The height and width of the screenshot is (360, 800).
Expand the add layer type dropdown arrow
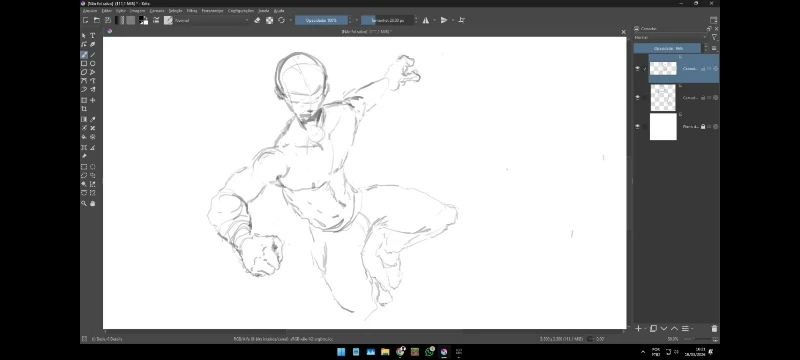[x=646, y=329]
